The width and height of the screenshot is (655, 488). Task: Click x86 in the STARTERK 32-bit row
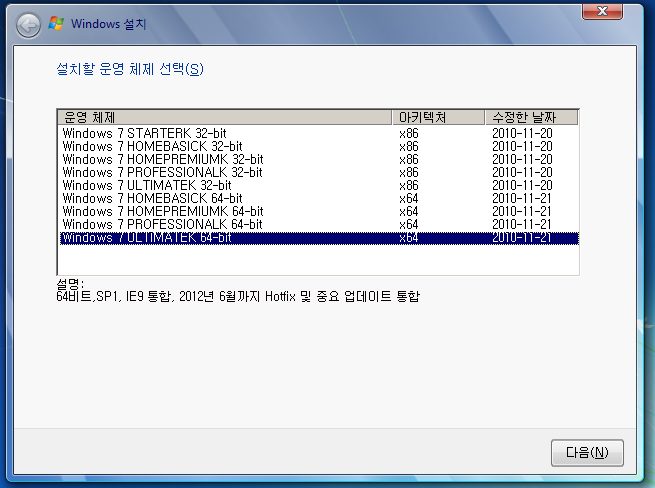[409, 133]
